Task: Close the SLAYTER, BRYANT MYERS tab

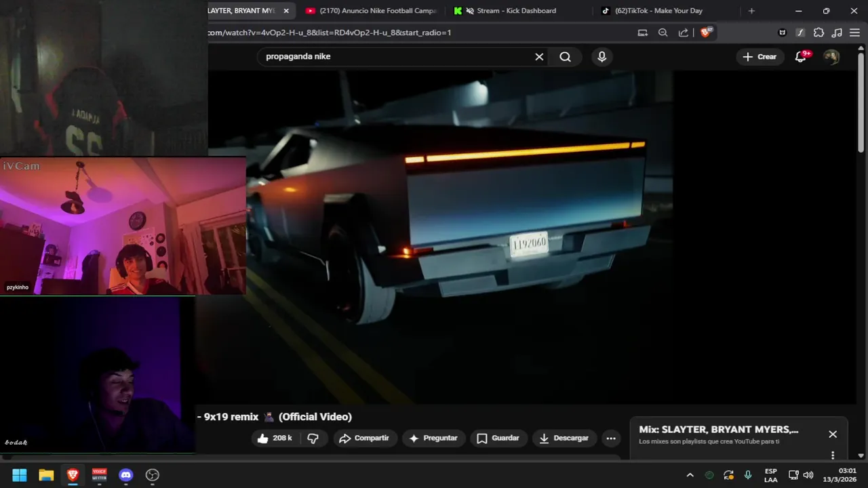Action: coord(286,11)
